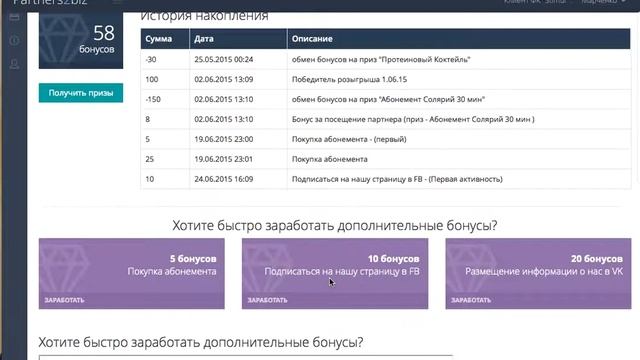The height and width of the screenshot is (360, 640).
Task: Open the circular icon in the left sidebar
Action: [14, 40]
